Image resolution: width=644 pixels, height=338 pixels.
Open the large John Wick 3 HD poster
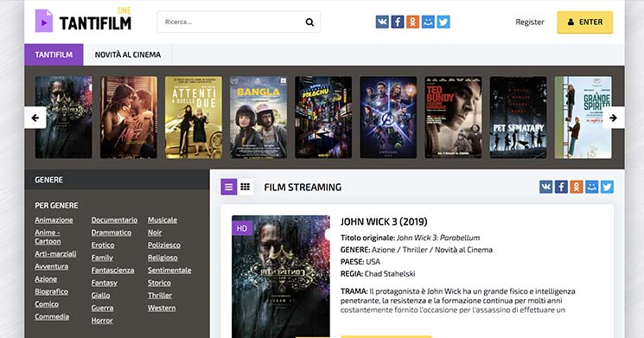[x=281, y=277]
